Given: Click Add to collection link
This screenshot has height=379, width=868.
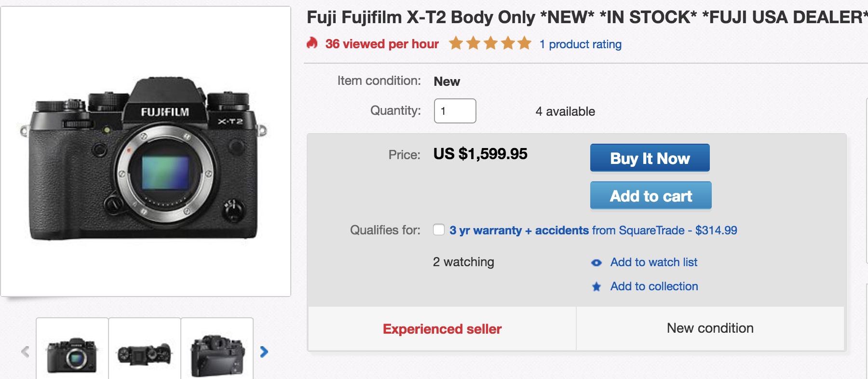Looking at the screenshot, I should [x=654, y=286].
